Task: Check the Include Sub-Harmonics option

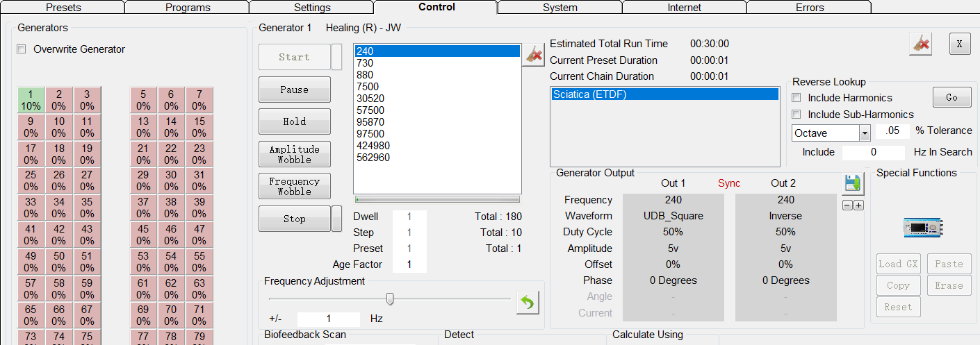Action: [797, 114]
